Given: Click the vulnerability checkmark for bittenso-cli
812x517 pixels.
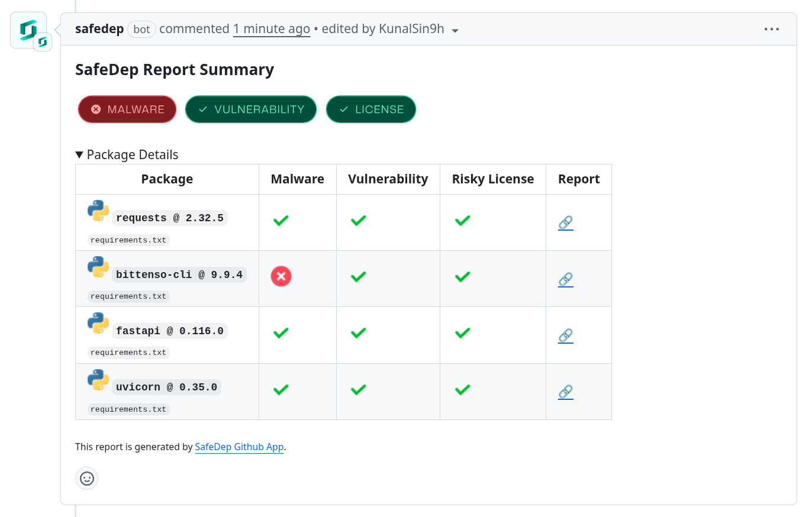Looking at the screenshot, I should pos(358,277).
